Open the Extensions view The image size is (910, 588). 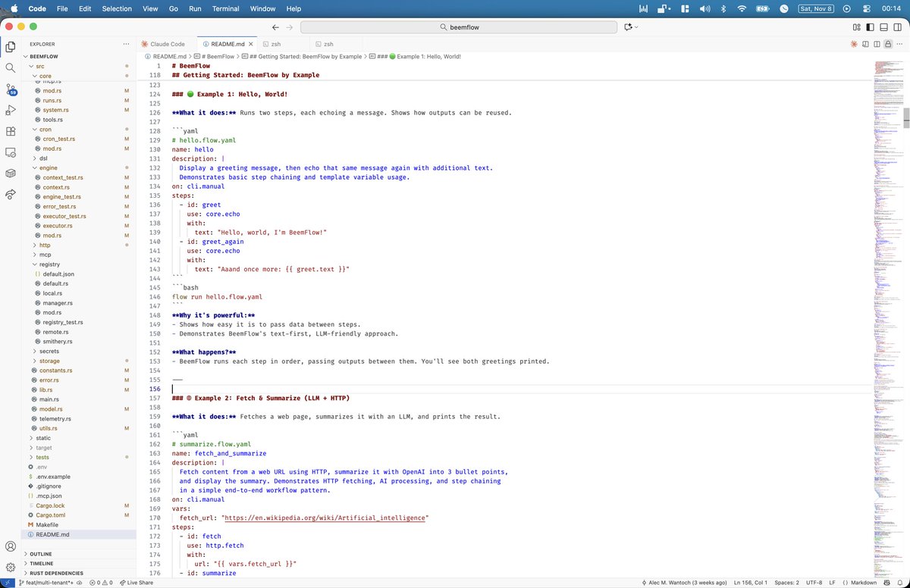click(11, 131)
